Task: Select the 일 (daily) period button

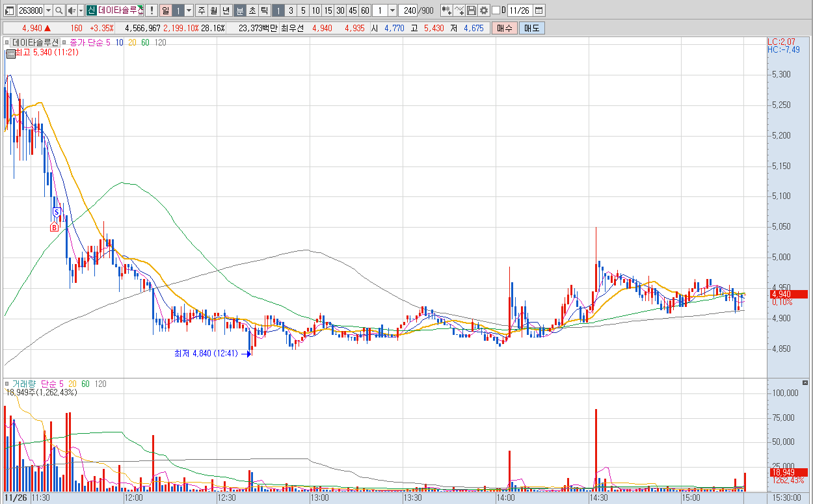Action: tap(165, 10)
